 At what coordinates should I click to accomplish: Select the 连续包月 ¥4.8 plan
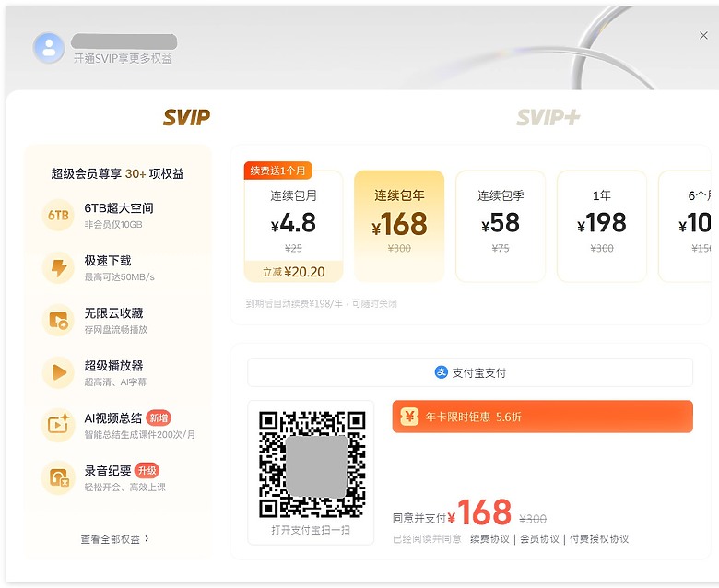click(293, 227)
